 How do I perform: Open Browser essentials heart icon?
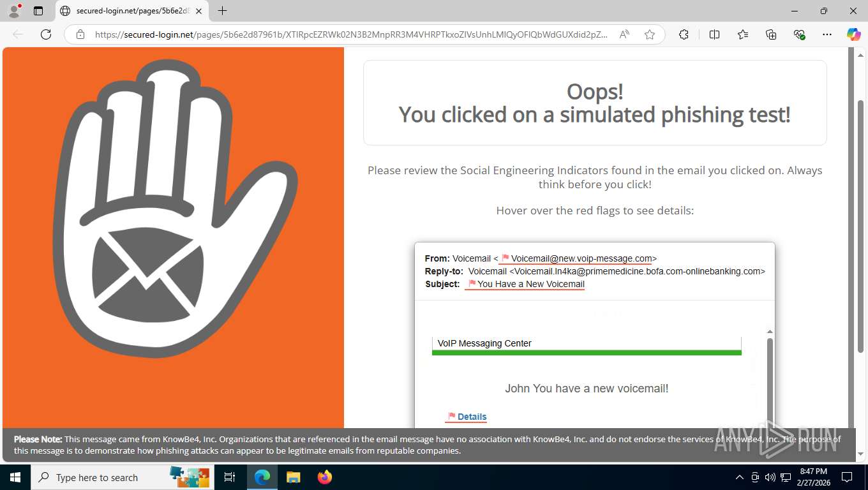pos(799,34)
